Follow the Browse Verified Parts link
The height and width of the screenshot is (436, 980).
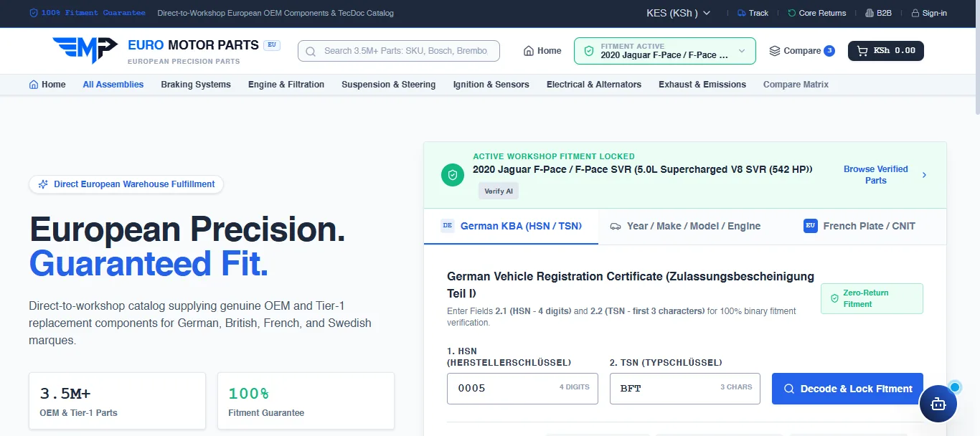[876, 175]
